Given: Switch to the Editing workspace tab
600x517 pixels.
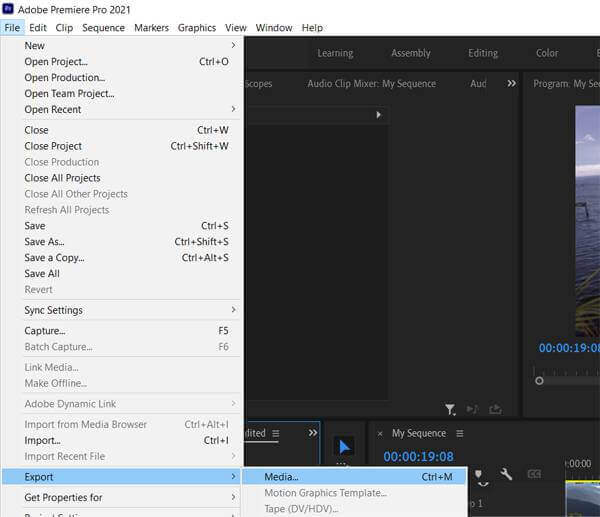Looking at the screenshot, I should (483, 53).
